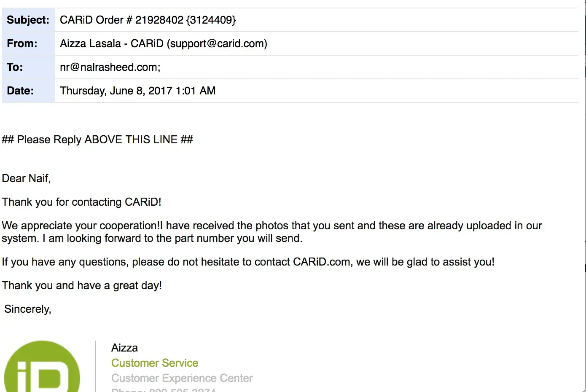This screenshot has width=586, height=392.
Task: Click the Please Reply ABOVE THIS LINE text
Action: tap(97, 140)
